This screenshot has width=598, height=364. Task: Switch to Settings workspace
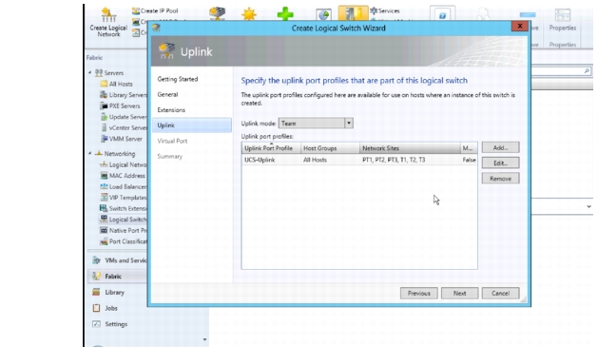[110, 324]
